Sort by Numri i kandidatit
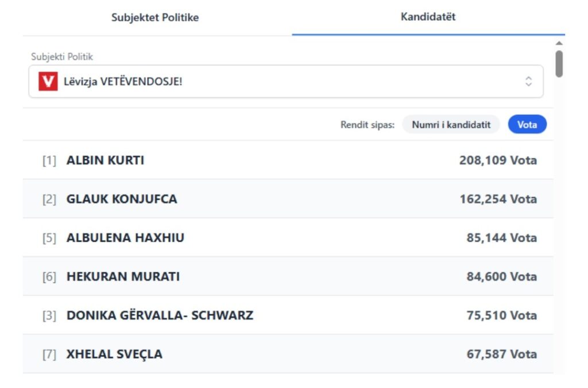Viewport: 588px width, 388px height. coord(451,125)
